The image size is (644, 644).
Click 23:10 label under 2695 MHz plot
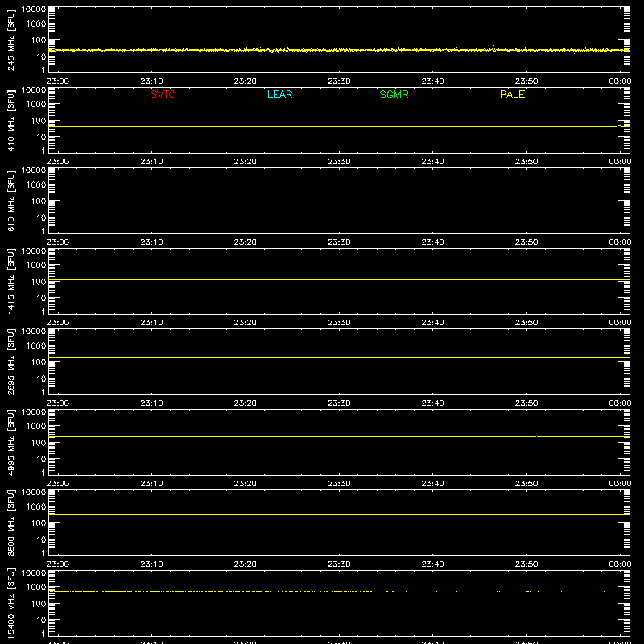151,403
